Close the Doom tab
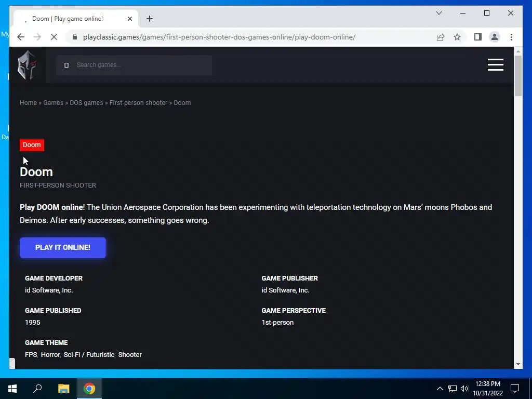This screenshot has width=532, height=399. (129, 19)
